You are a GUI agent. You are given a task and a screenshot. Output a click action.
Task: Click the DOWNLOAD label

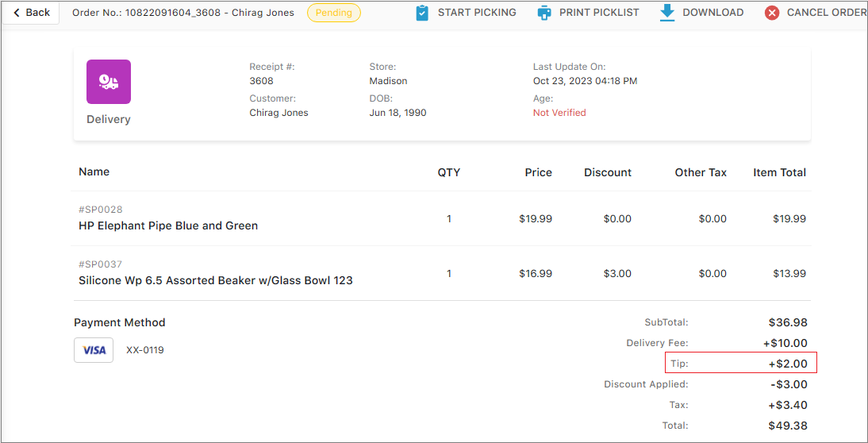pos(713,13)
